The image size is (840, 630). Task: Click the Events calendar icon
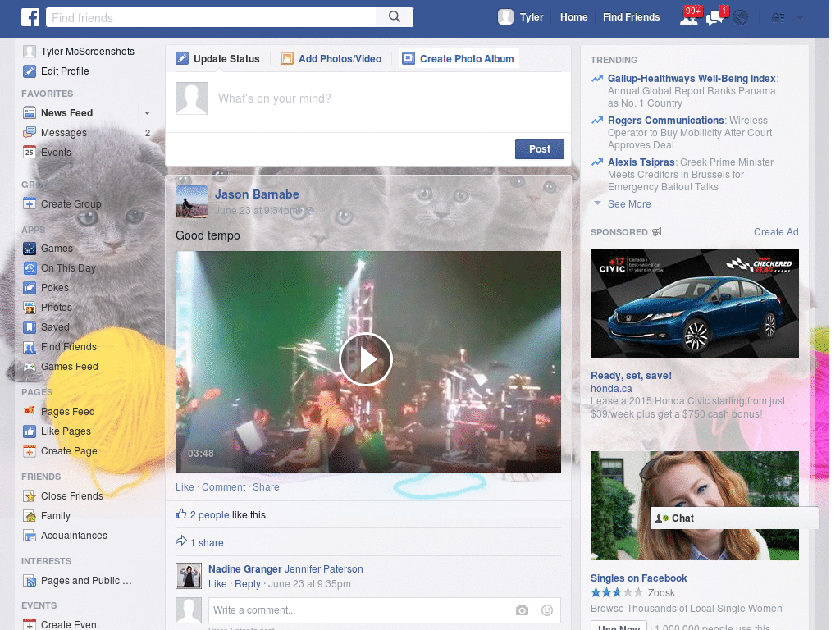point(30,152)
